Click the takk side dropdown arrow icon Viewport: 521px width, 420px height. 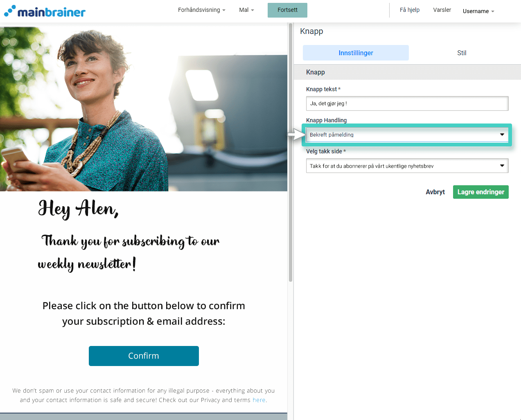(x=502, y=166)
